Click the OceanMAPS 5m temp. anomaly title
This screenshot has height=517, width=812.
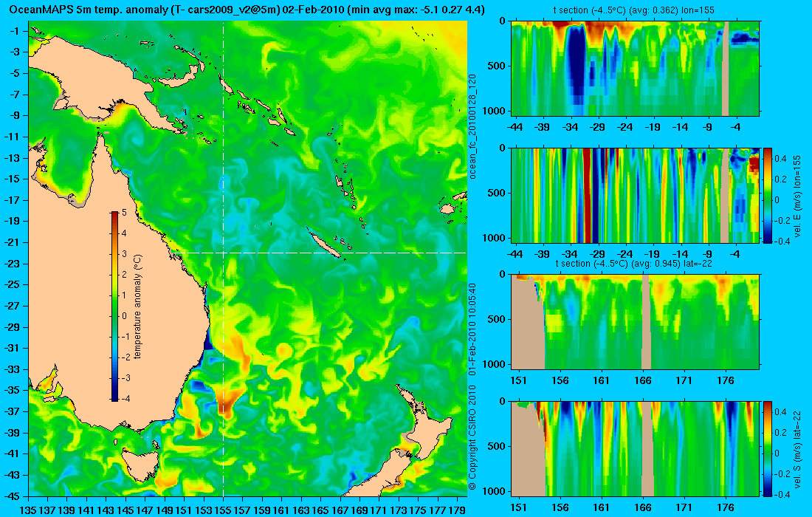(x=247, y=10)
